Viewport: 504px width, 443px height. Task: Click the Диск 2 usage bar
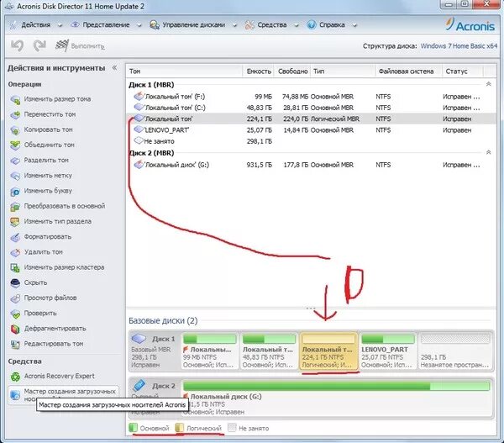336,386
